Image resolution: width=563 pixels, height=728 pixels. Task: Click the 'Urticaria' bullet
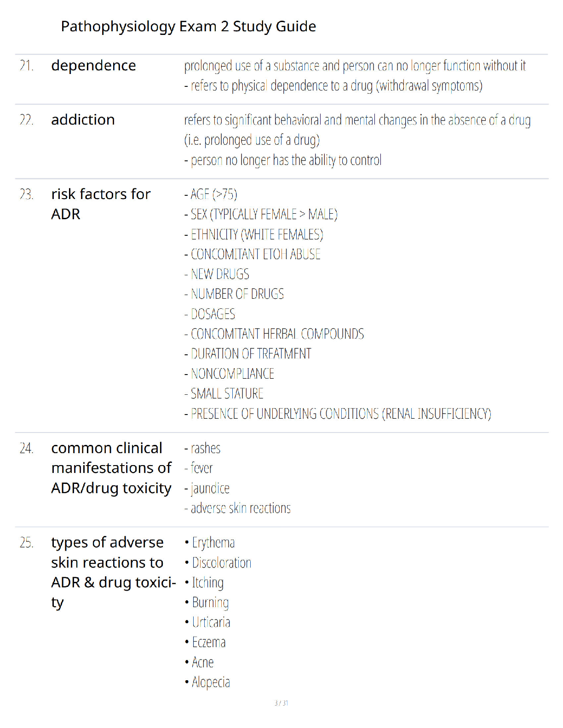pyautogui.click(x=207, y=622)
